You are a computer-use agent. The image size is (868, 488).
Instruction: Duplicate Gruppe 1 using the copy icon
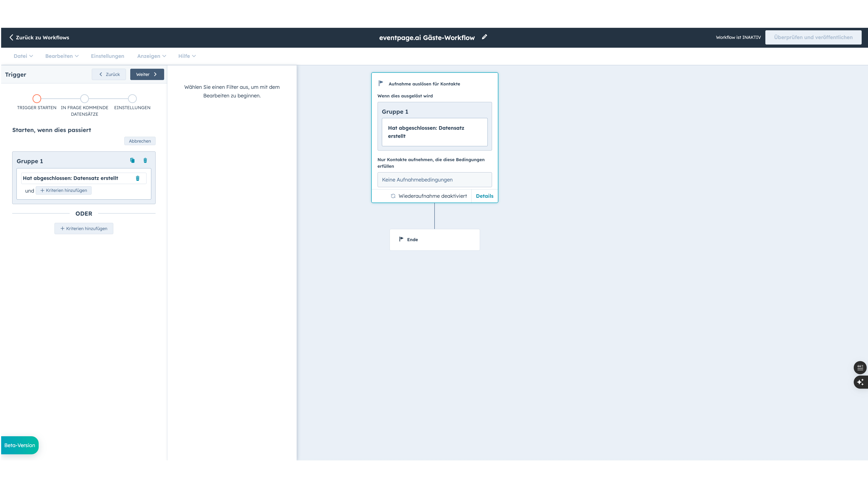point(132,161)
